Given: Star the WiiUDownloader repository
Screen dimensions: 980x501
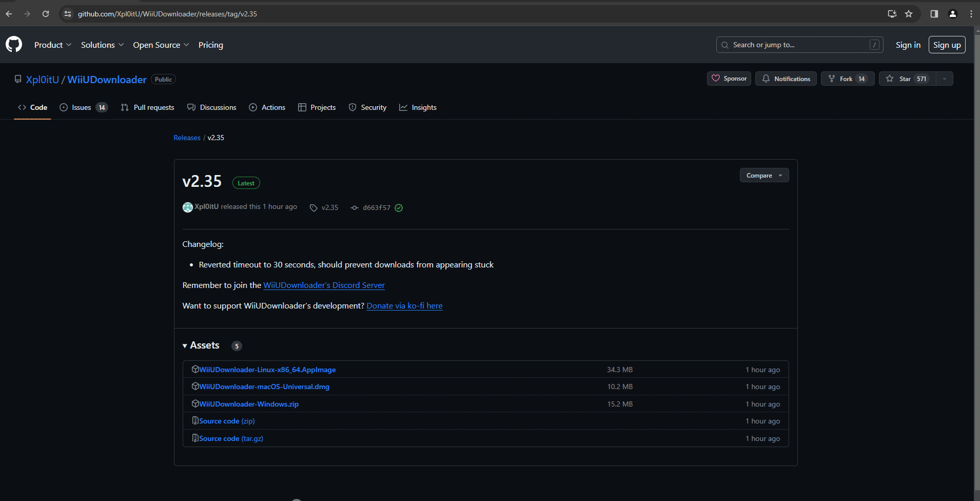Looking at the screenshot, I should 908,79.
